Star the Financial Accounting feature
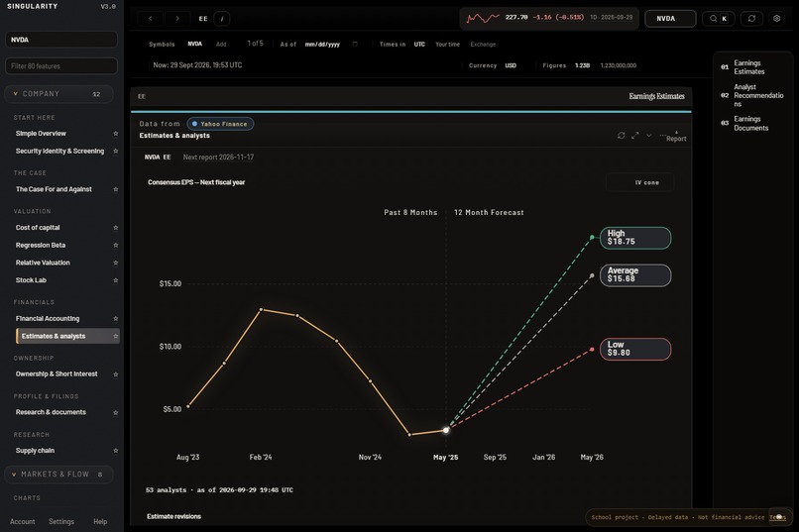Image resolution: width=799 pixels, height=532 pixels. [116, 319]
